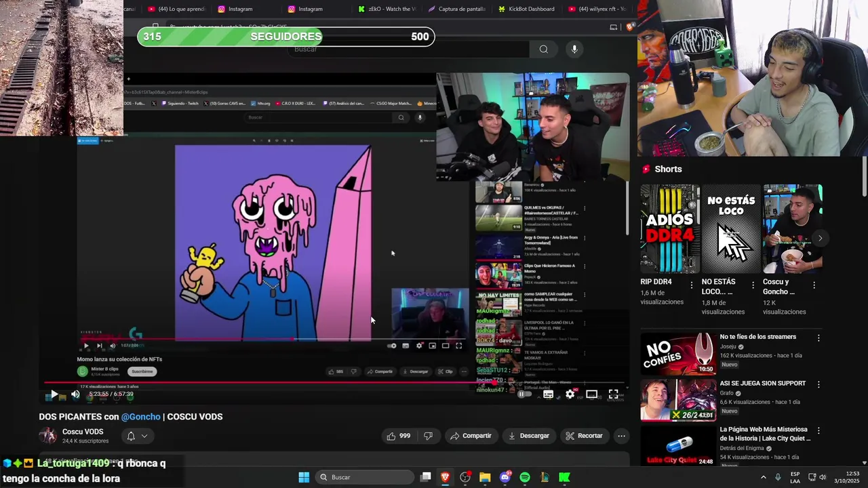Toggle the notification bell for Coscu VODS
Screen dimensions: 868x488
pos(131,436)
